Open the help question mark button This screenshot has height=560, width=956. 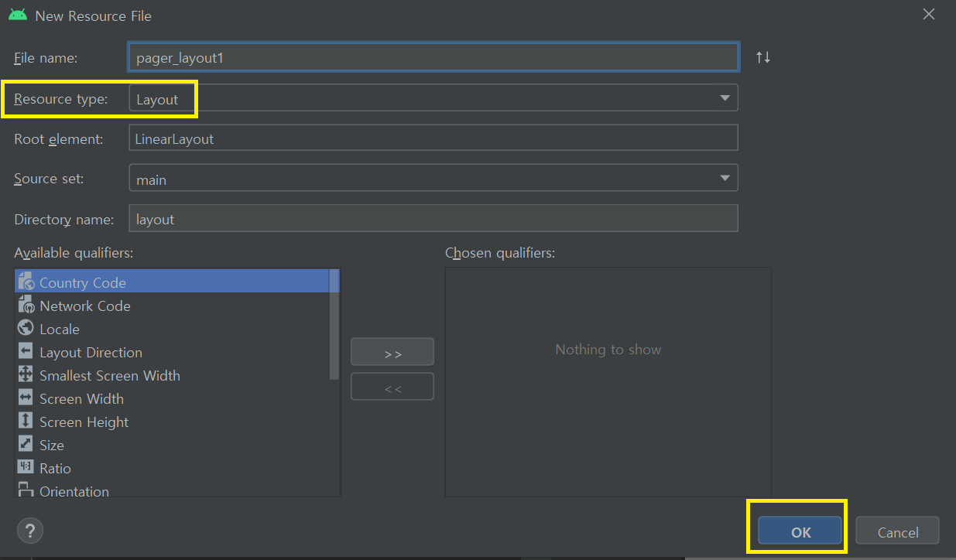tap(29, 531)
